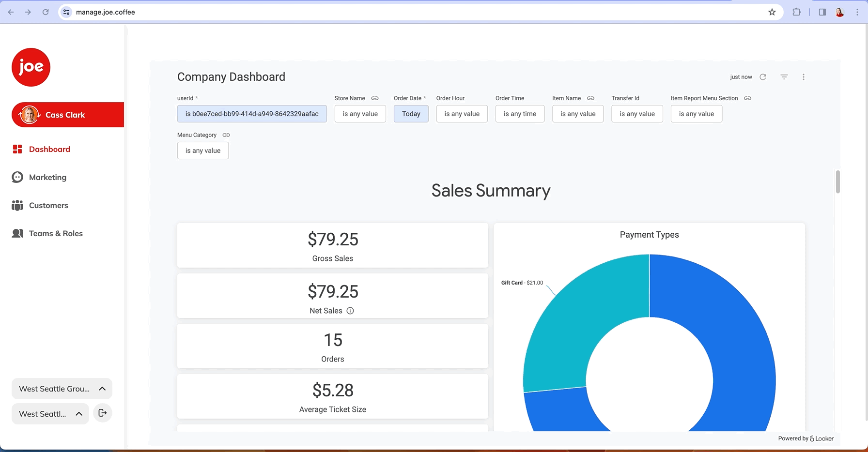Open the browser Extensions puzzle icon
This screenshot has width=868, height=452.
pos(797,12)
